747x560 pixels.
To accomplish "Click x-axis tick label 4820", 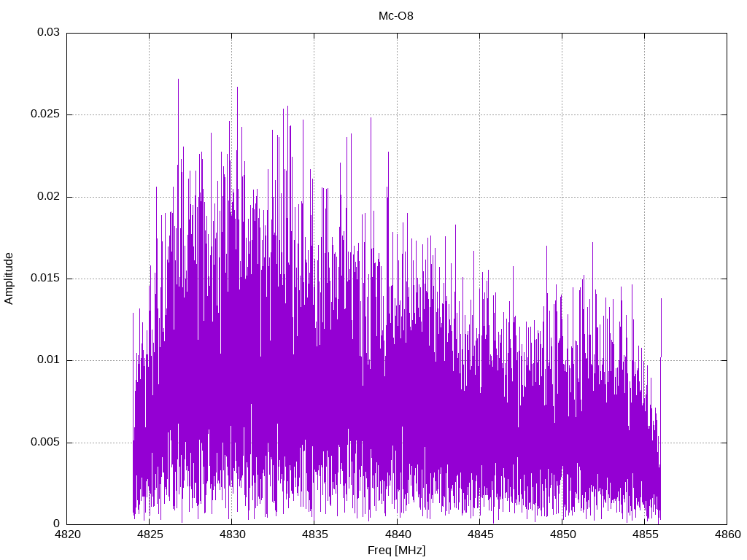I will click(67, 534).
